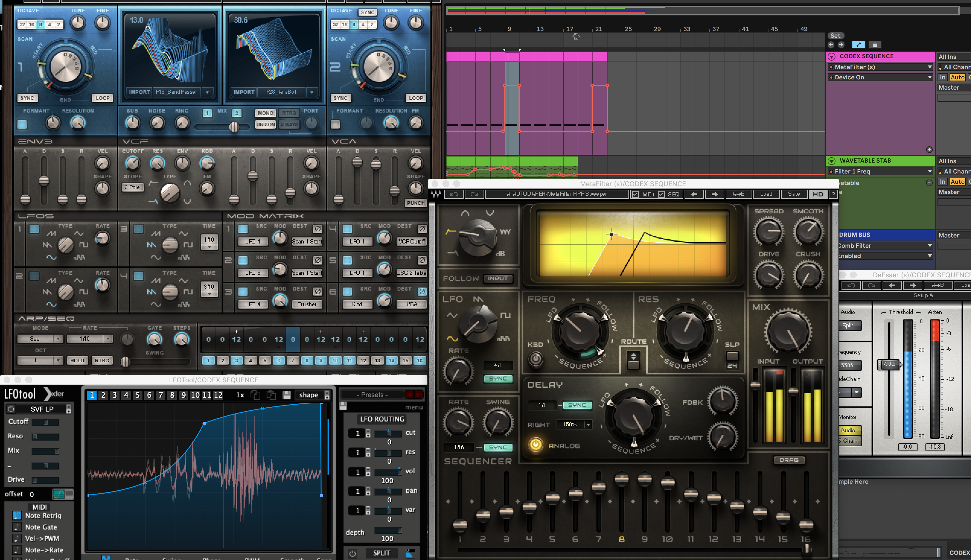Click LFOTool scope display icon near offset
The image size is (971, 560).
tap(59, 494)
